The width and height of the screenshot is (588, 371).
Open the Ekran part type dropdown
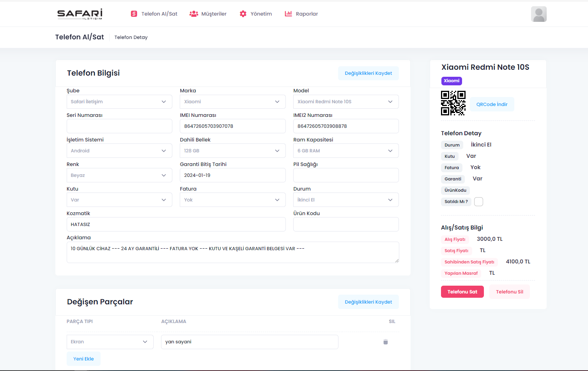(x=110, y=342)
